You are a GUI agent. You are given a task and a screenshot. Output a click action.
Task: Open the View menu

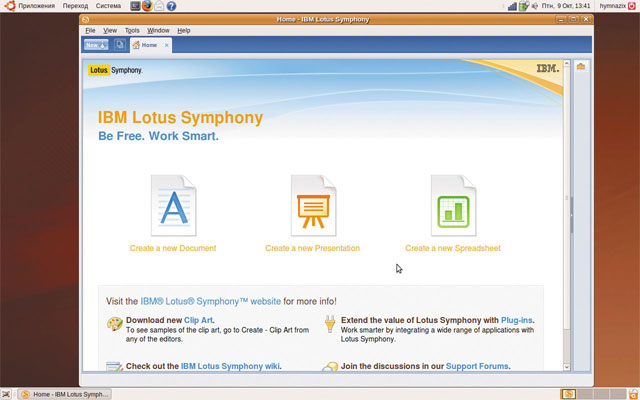click(x=110, y=31)
